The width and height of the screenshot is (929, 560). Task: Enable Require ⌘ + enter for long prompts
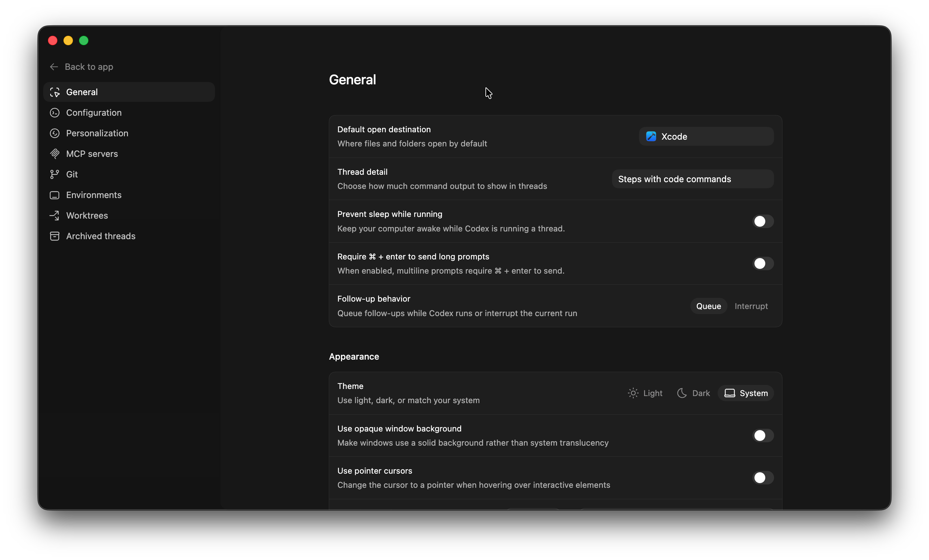point(763,263)
